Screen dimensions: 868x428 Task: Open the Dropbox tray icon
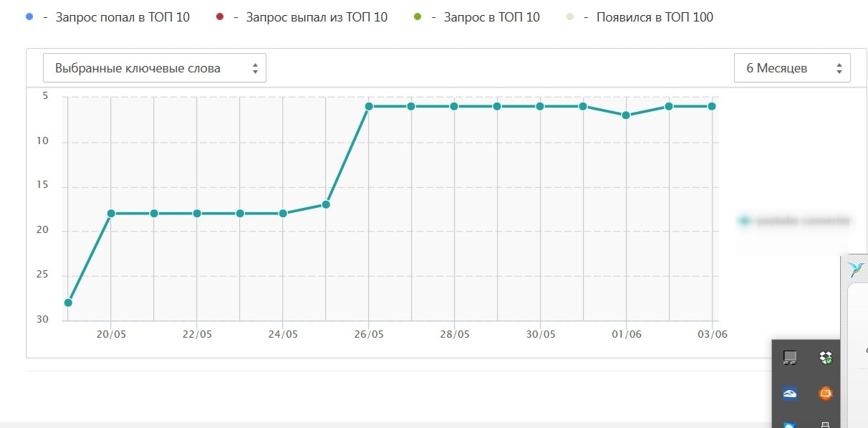point(826,357)
